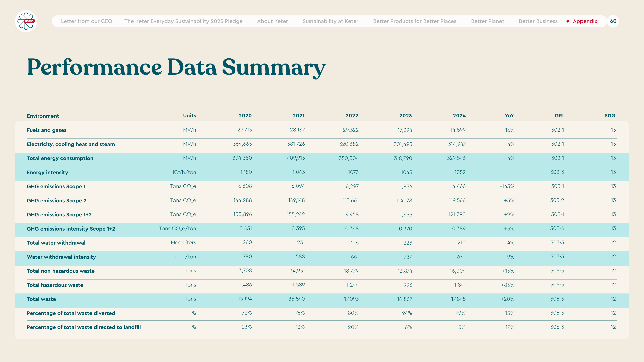Click the SDG column header
The image size is (644, 362).
(x=610, y=116)
